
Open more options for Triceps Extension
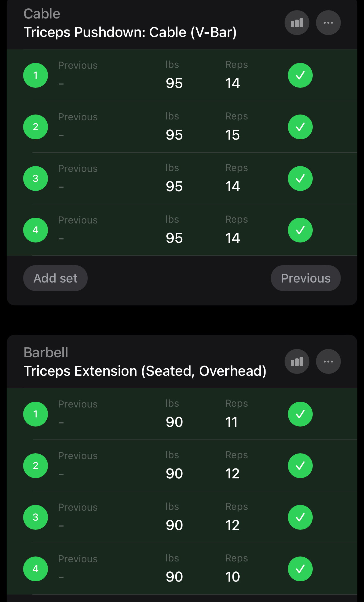tap(328, 361)
